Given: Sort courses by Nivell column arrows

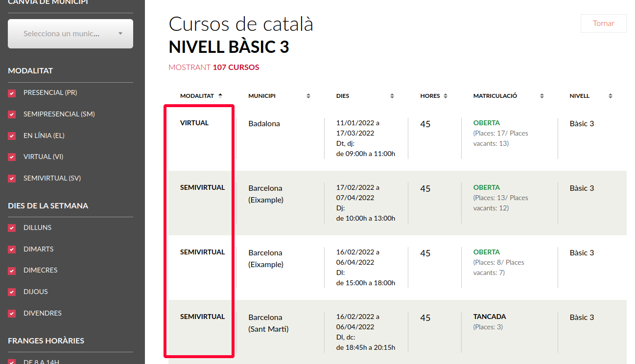Looking at the screenshot, I should pos(611,96).
